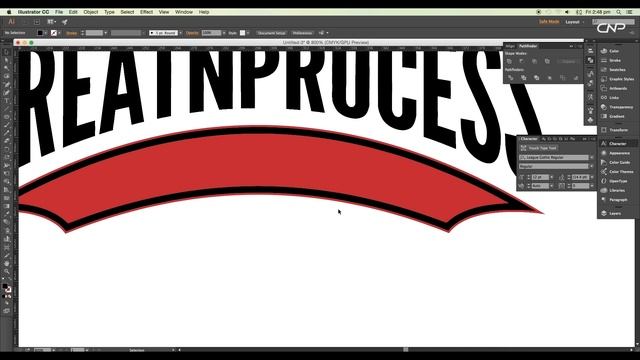Open the Window menu
This screenshot has width=640, height=360.
click(184, 12)
